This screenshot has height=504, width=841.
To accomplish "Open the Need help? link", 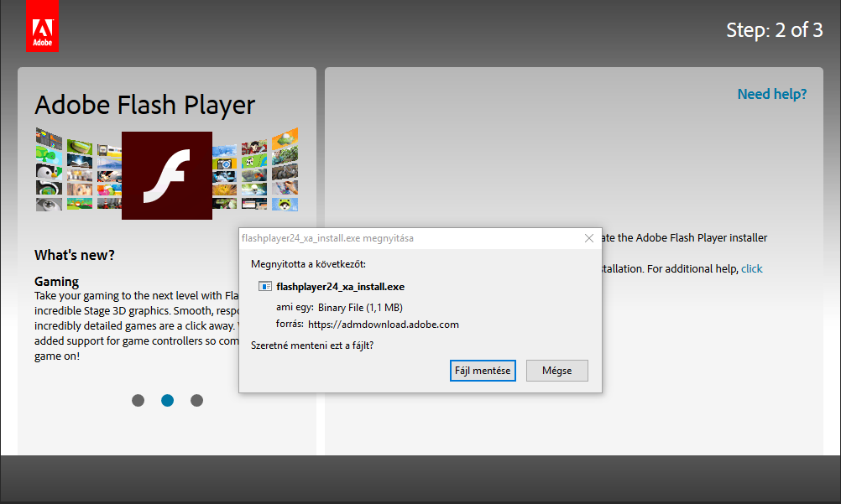I will point(771,94).
